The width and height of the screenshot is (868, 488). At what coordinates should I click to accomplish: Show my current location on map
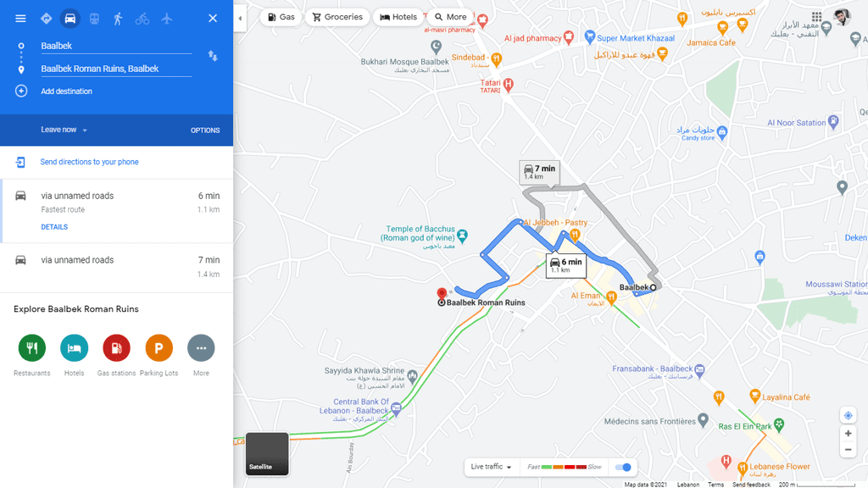pos(848,415)
